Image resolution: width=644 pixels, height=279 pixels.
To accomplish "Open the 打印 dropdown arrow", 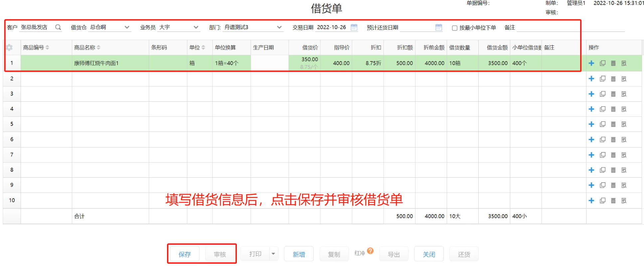I will coord(273,254).
